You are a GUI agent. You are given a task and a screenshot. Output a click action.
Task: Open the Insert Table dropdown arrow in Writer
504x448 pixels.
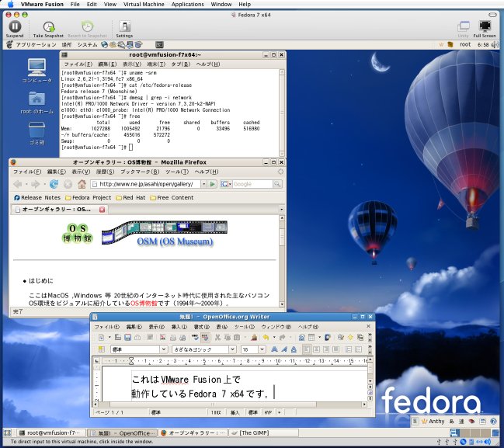click(x=319, y=337)
